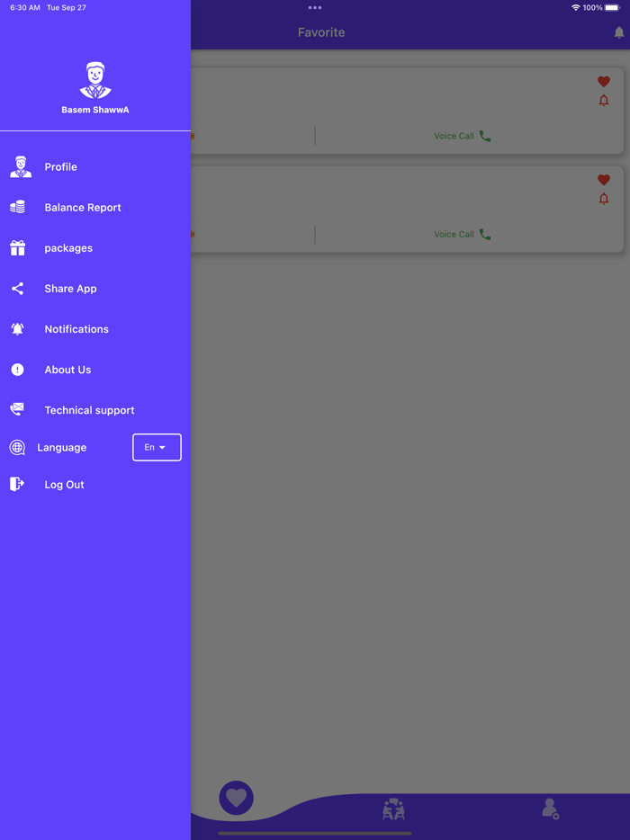
Task: Open Technical support entry
Action: (95, 410)
